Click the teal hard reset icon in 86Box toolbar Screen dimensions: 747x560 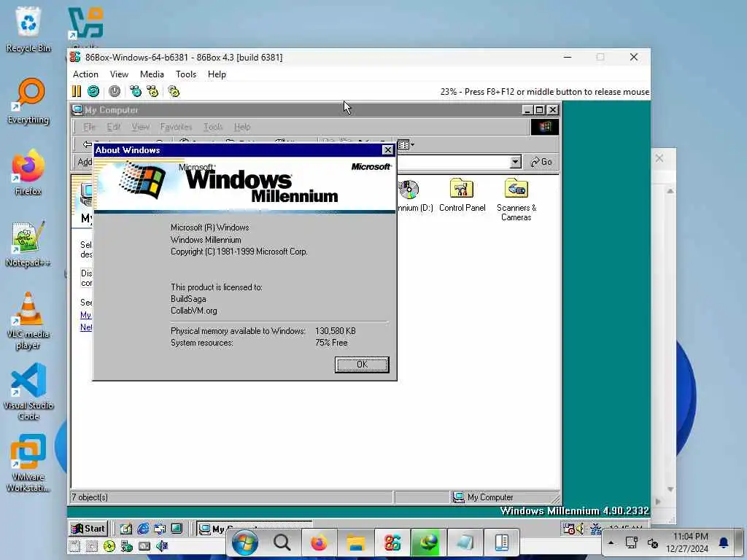[93, 91]
